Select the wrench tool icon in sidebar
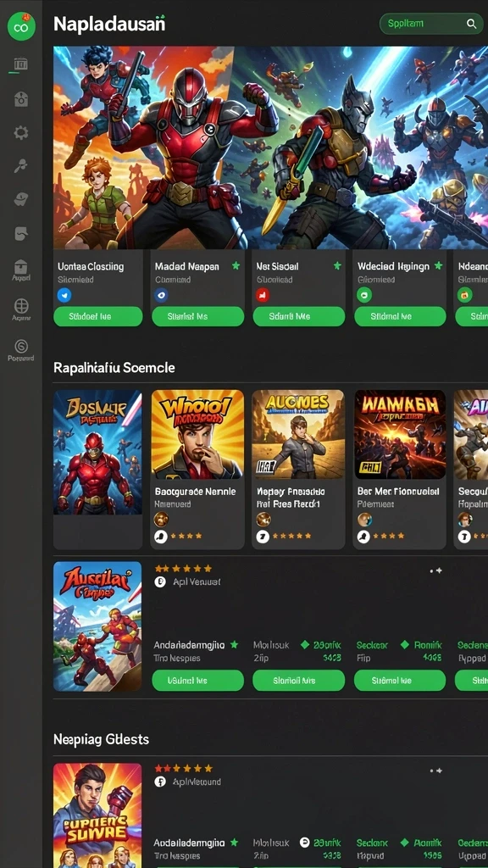Viewport: 488px width, 868px height. pos(20,165)
